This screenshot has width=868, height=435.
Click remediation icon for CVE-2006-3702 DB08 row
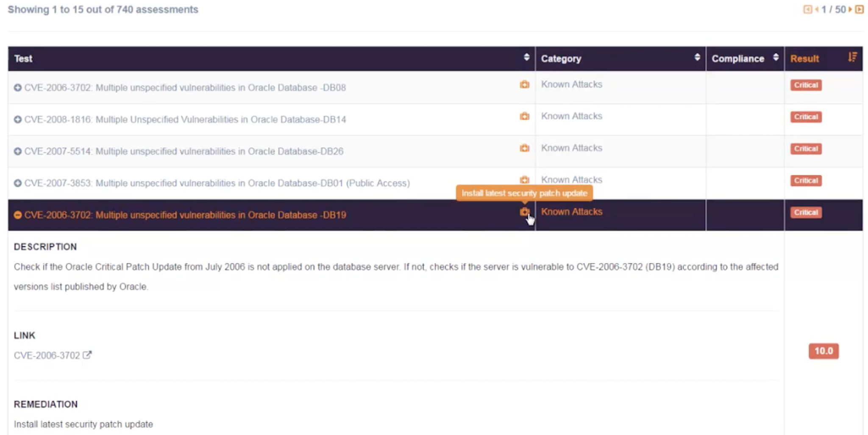pyautogui.click(x=524, y=85)
